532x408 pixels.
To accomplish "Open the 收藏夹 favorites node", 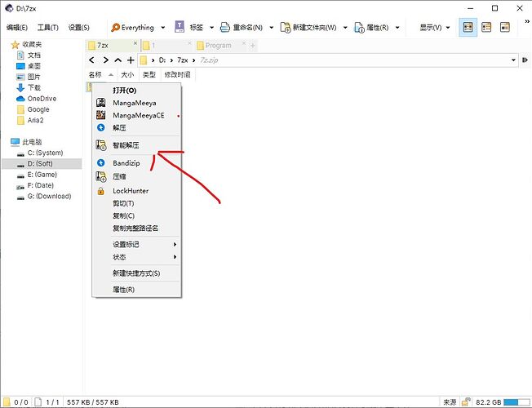I will point(26,44).
